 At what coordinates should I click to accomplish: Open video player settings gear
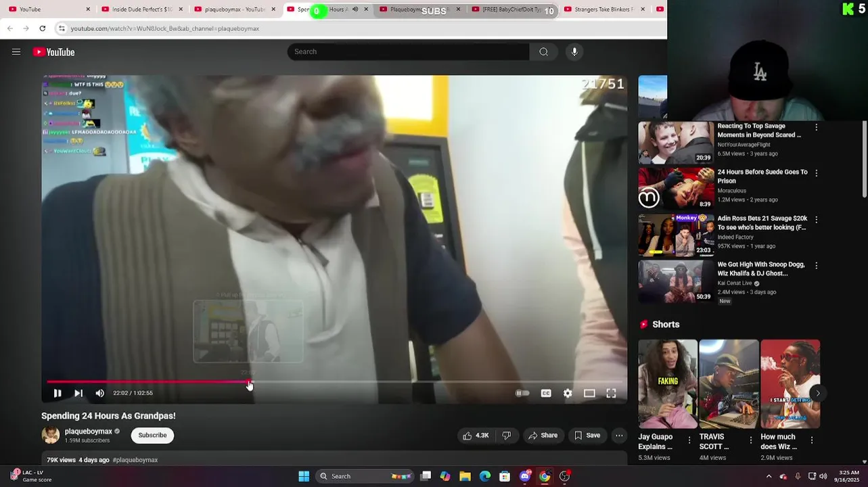(568, 393)
